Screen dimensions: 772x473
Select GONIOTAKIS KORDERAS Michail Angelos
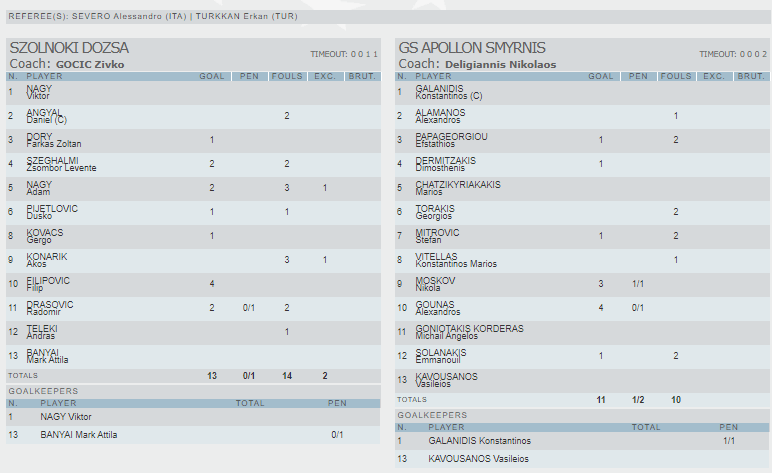pos(469,332)
